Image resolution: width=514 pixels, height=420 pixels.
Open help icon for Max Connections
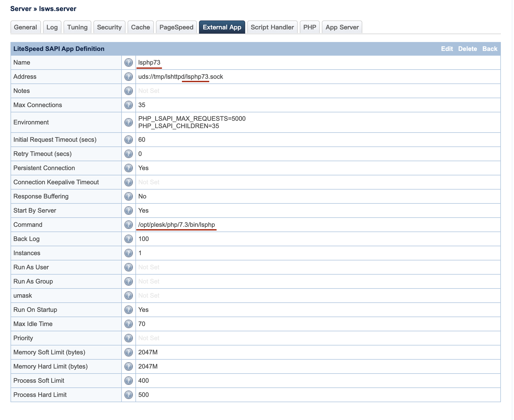point(128,105)
